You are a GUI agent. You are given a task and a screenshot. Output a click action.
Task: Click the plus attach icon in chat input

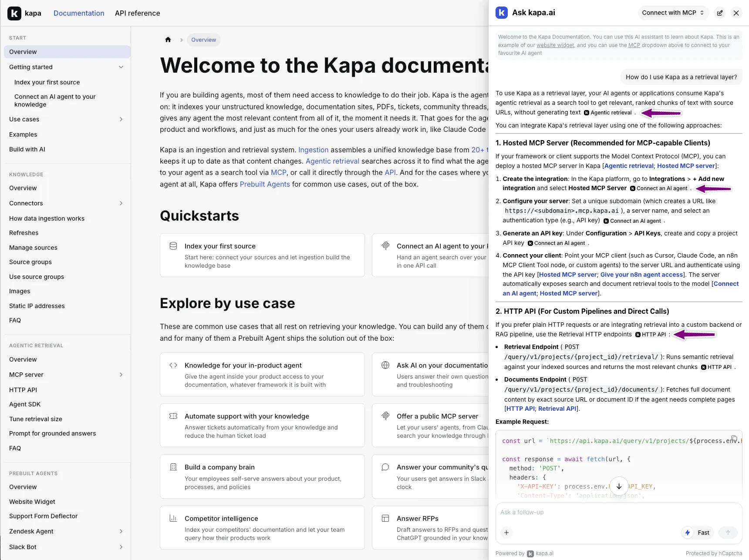tap(506, 533)
